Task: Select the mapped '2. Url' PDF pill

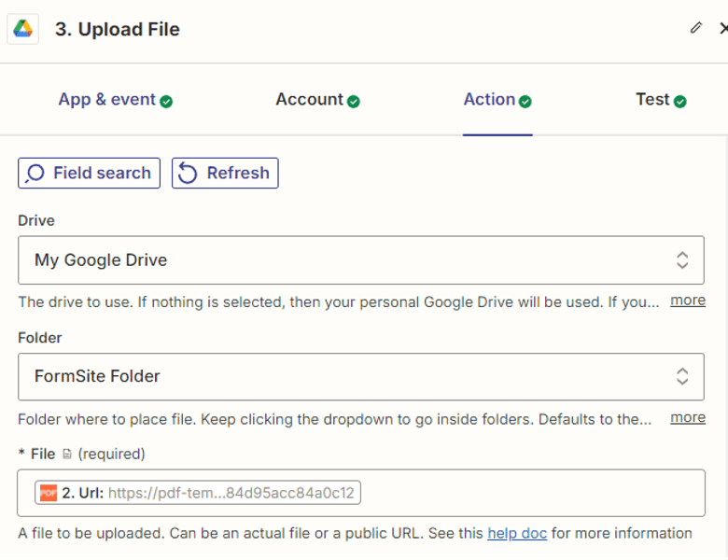Action: pos(198,492)
